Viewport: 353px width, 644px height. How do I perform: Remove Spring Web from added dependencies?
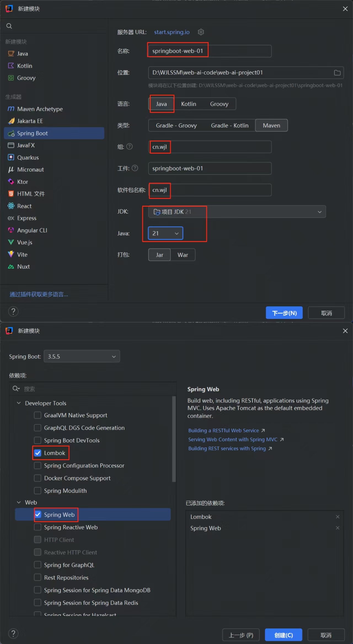tap(338, 528)
